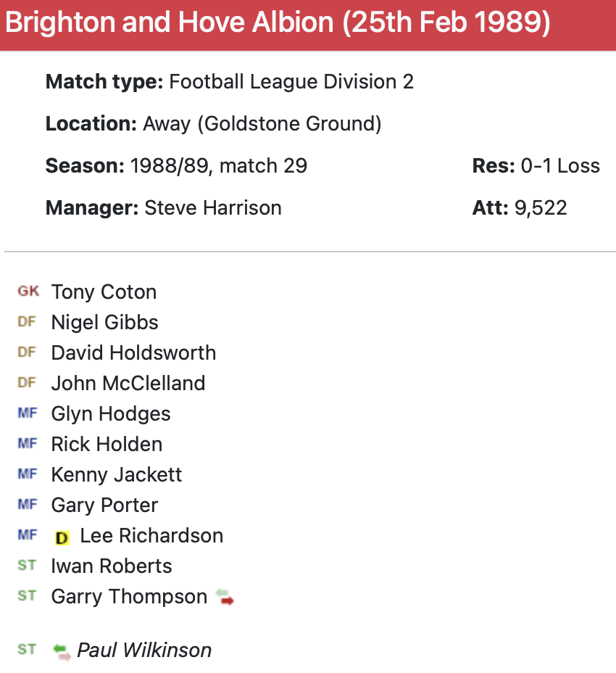Click substitution arrows icon before Paul Wilkinson
Image resolution: width=616 pixels, height=673 pixels.
point(62,651)
